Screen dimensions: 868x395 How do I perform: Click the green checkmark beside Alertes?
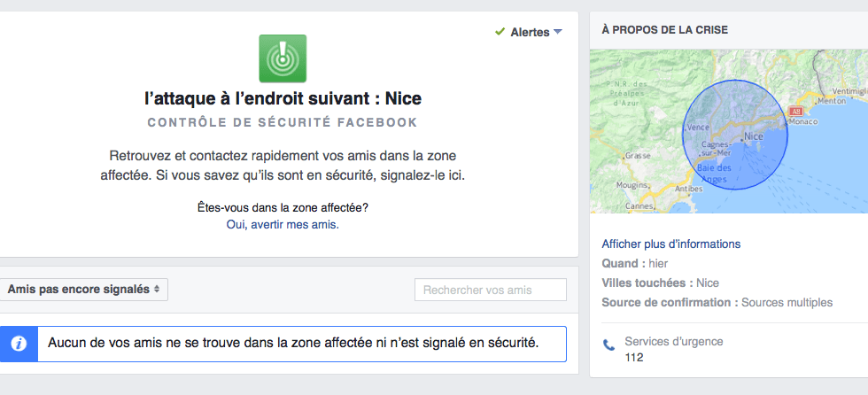(x=500, y=32)
